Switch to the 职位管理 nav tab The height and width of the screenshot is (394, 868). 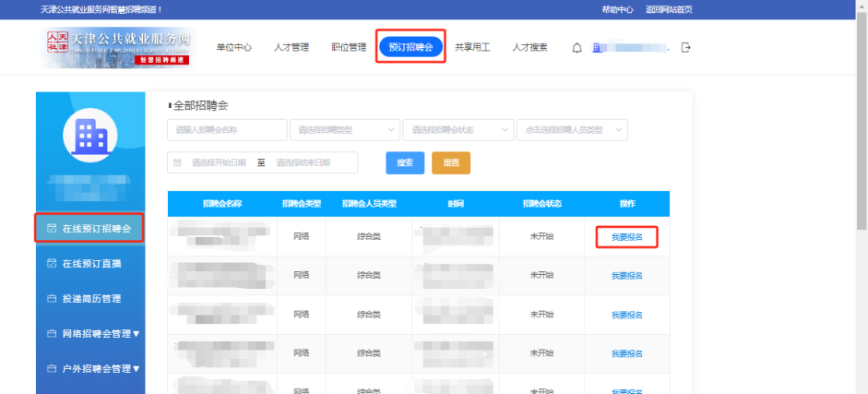[349, 47]
